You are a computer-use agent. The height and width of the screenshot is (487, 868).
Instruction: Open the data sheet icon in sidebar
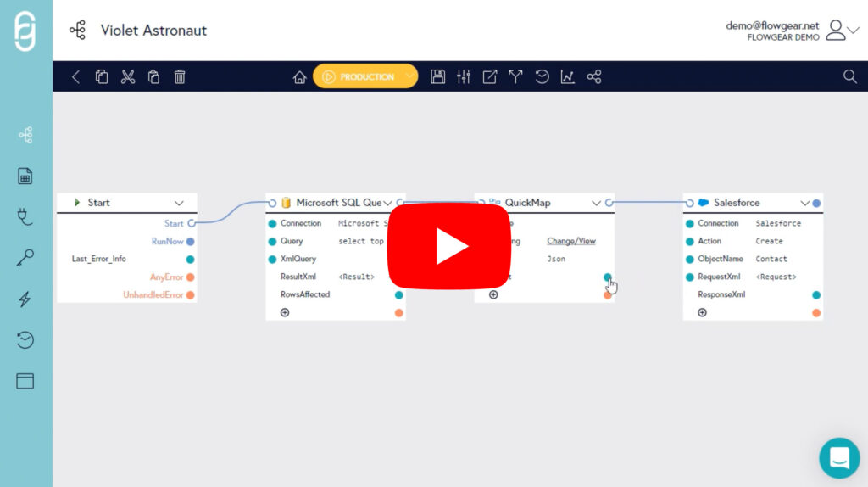click(25, 176)
